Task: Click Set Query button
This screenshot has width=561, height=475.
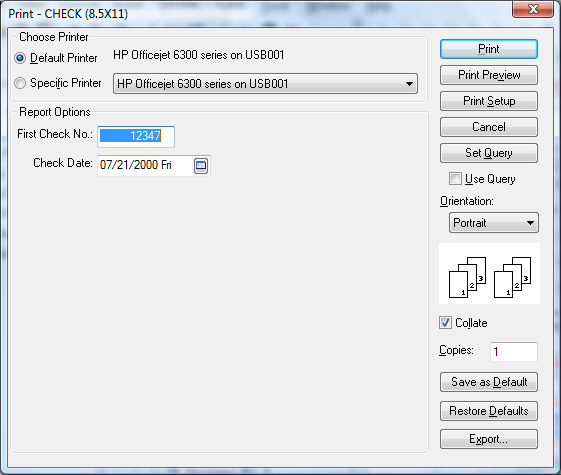Action: [489, 153]
